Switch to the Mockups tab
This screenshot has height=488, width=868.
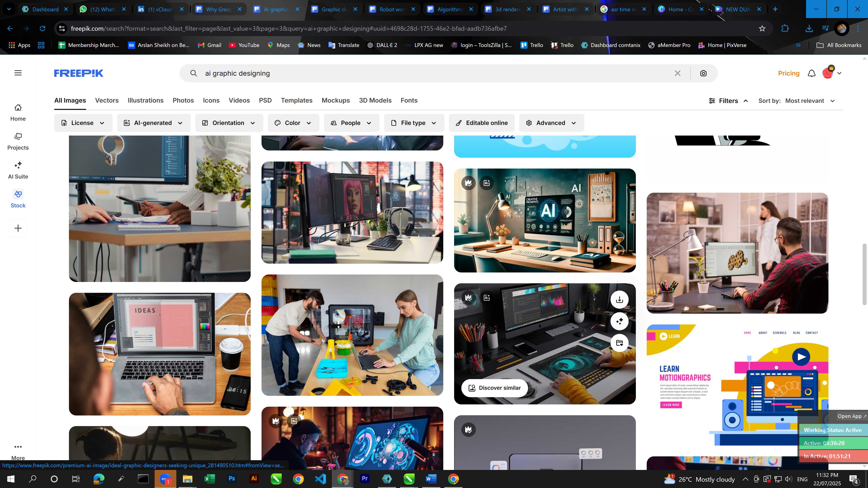[x=336, y=100]
